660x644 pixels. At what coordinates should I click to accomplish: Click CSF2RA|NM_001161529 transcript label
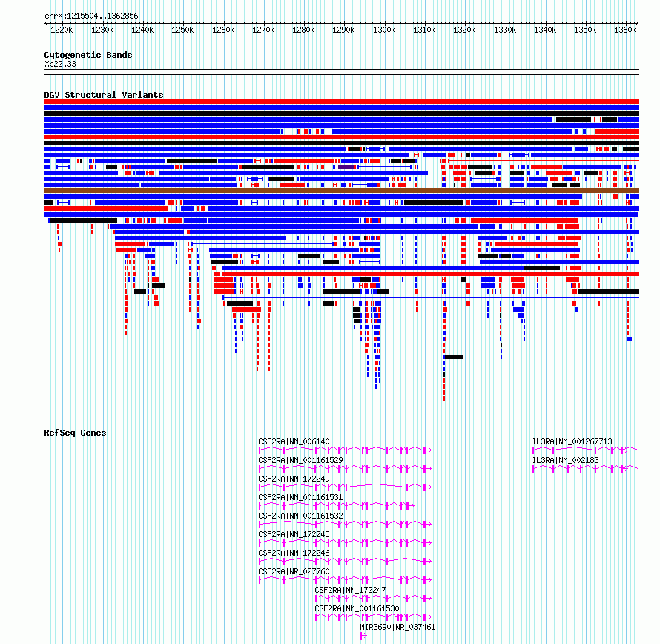click(300, 460)
